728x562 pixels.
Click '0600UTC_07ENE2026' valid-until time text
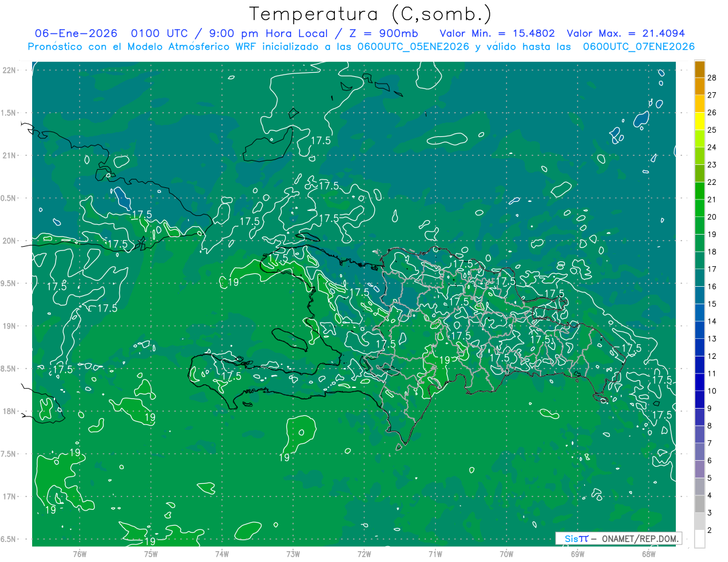[639, 46]
